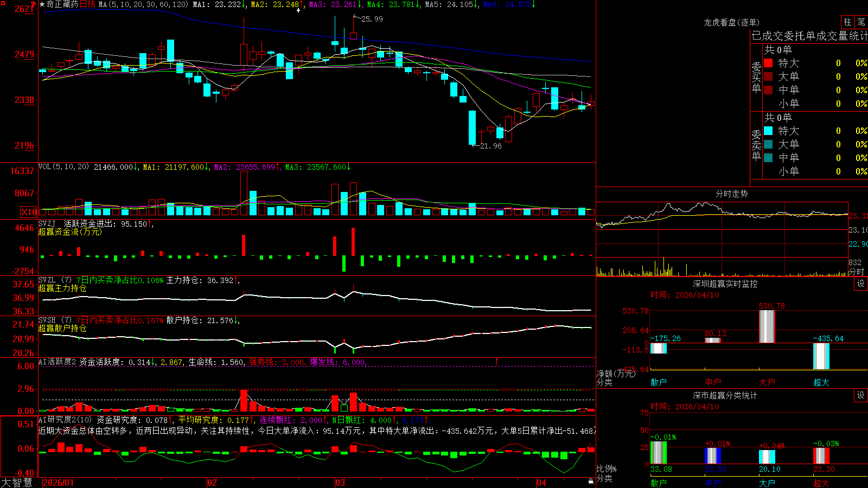
Task: Click the lock icon at the chart's bottom edge
Action: point(591,481)
